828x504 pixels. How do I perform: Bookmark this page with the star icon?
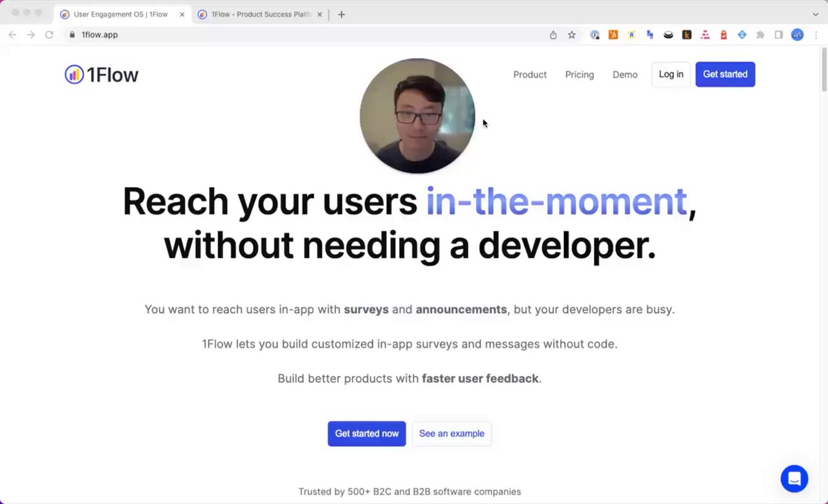point(572,35)
